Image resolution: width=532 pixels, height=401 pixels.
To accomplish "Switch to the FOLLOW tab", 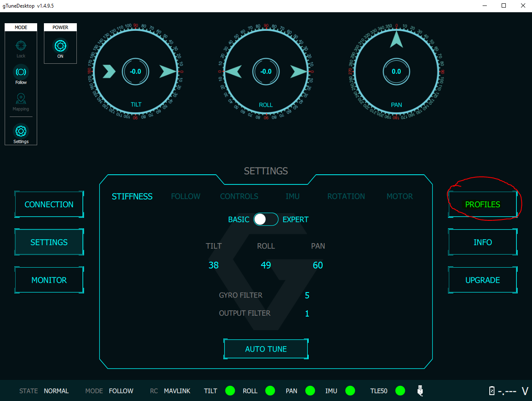I will (x=186, y=196).
